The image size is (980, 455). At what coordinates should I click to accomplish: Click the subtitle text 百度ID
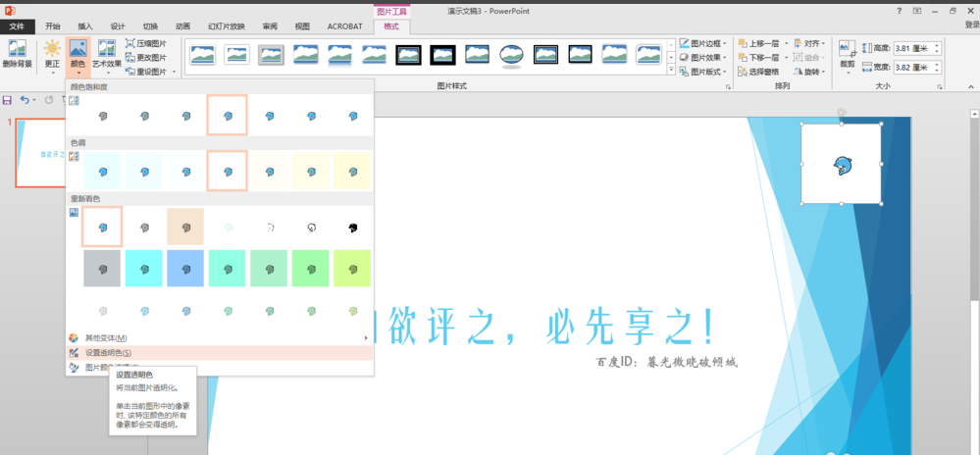click(x=612, y=362)
